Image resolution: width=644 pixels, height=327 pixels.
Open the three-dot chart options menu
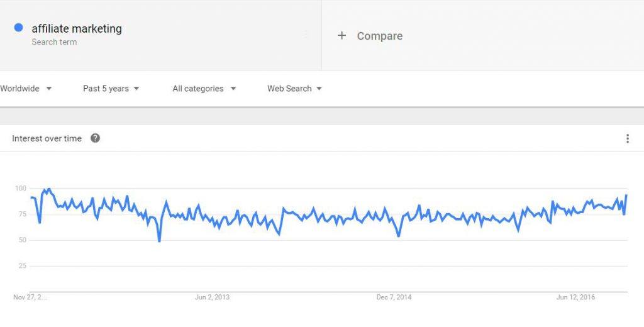click(627, 138)
